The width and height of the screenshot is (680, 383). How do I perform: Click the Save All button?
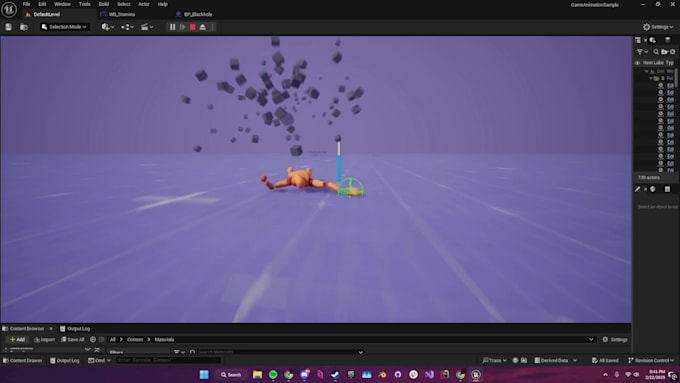coord(73,340)
